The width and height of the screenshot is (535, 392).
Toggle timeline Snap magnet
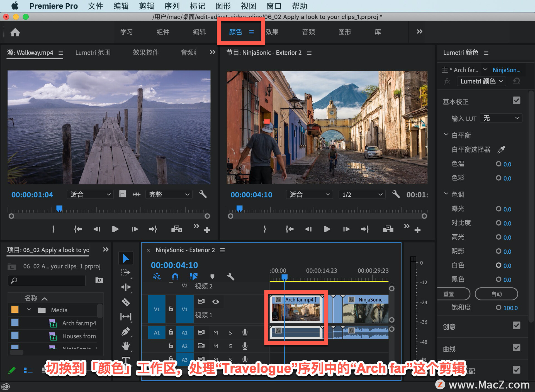click(x=175, y=276)
